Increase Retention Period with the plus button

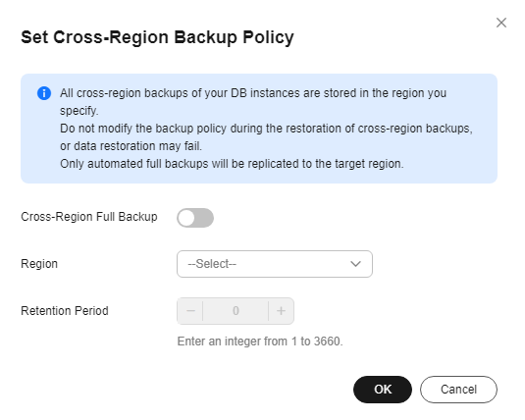coord(281,311)
